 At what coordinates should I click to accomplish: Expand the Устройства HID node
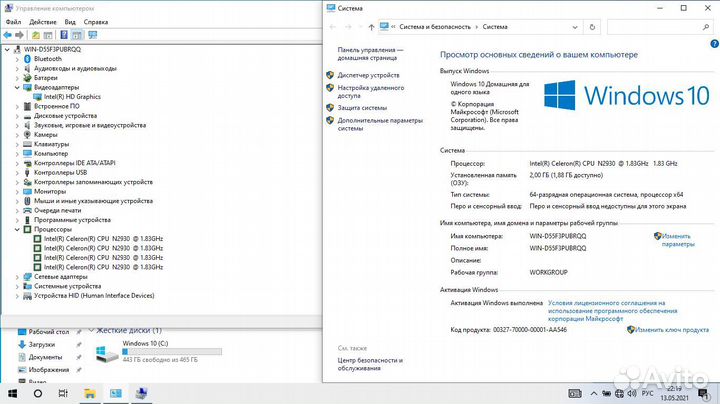tap(17, 296)
